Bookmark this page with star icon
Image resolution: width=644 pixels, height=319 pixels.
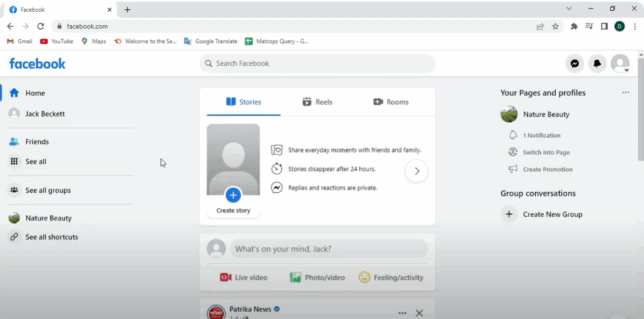click(555, 26)
